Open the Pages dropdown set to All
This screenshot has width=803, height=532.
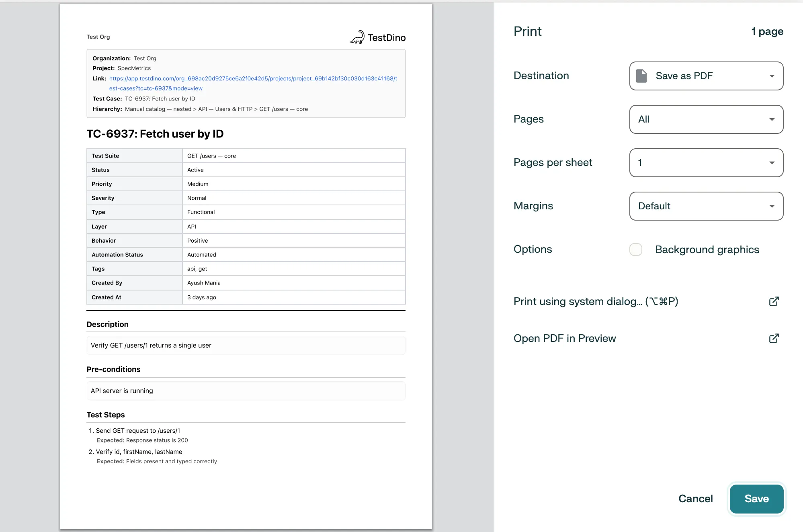coord(706,119)
